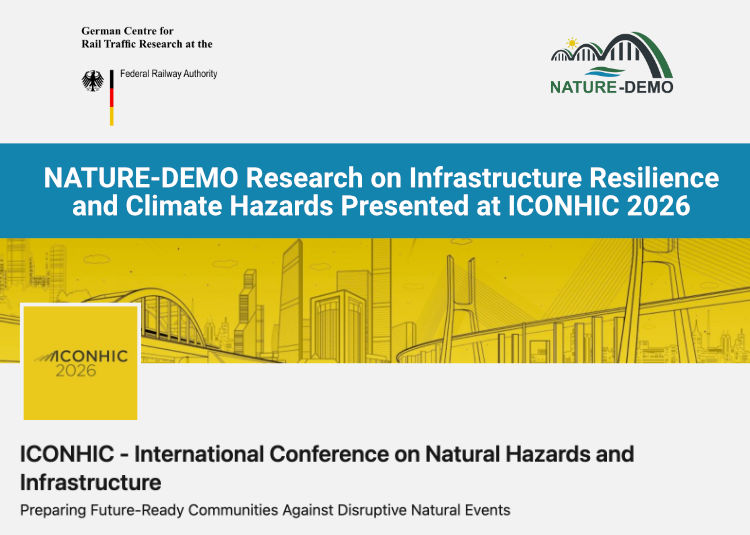Screen dimensions: 750x535
Task: Click the ICONHIC 2026 yellow square logo
Action: tap(80, 363)
